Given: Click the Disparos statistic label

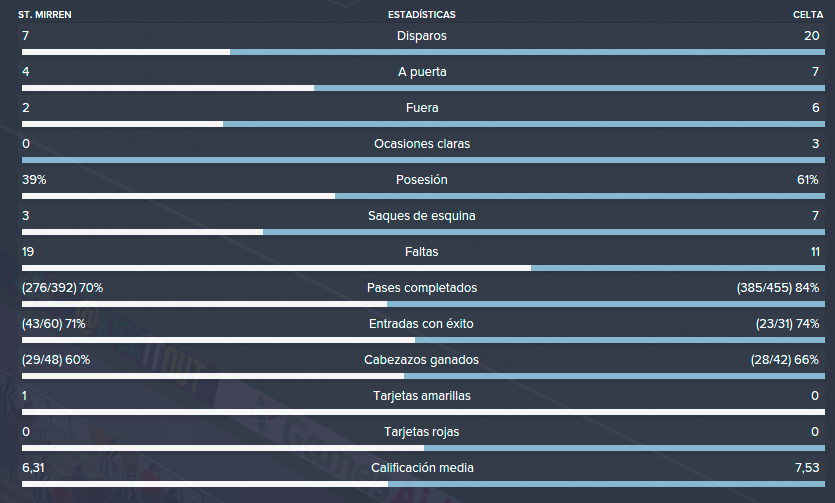Looking at the screenshot, I should click(x=421, y=36).
